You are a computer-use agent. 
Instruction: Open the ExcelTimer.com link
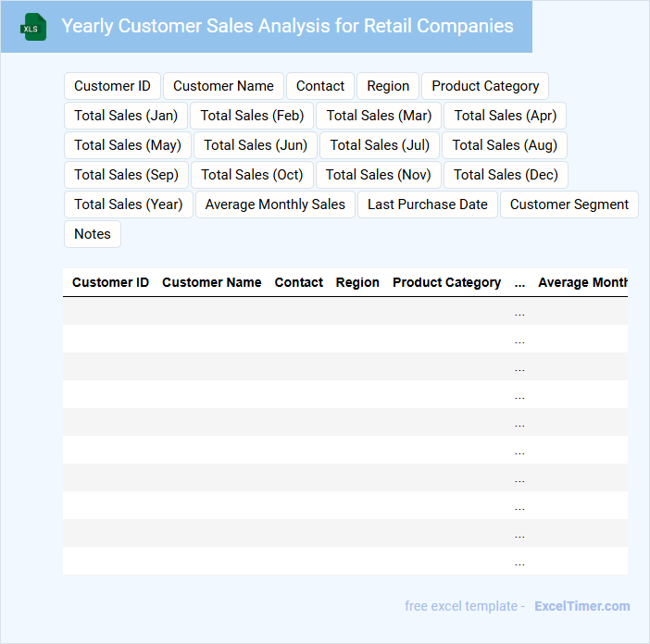pos(581,606)
